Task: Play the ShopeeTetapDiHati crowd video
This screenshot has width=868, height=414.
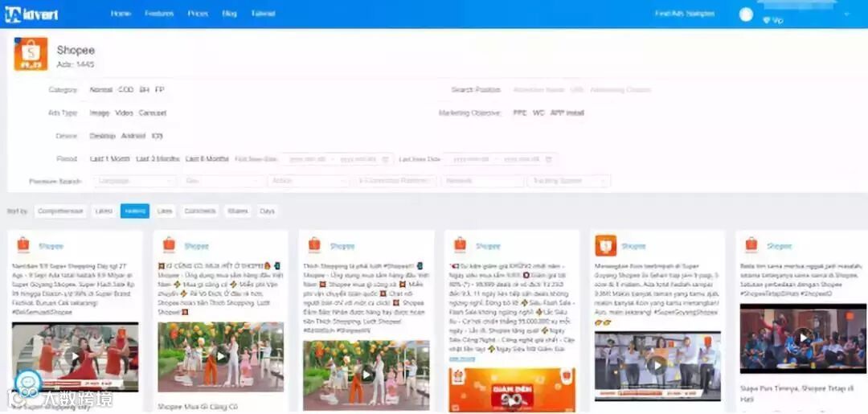Action: (803, 337)
